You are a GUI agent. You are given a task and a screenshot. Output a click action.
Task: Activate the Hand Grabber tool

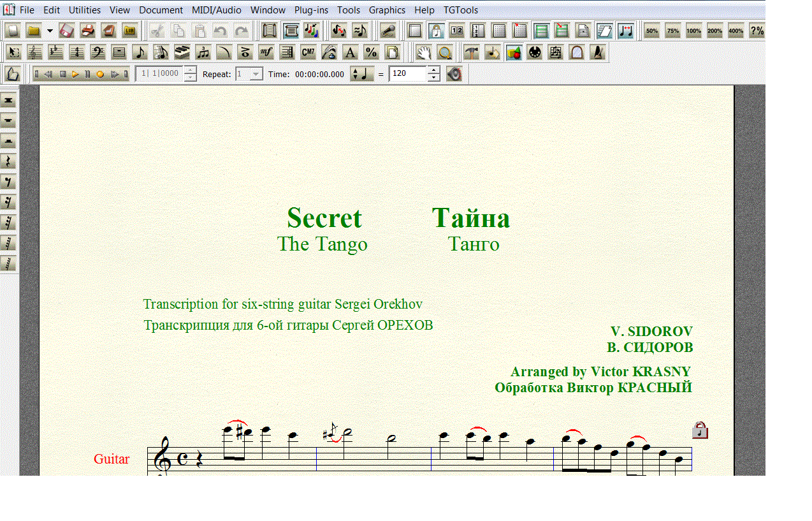click(x=423, y=52)
